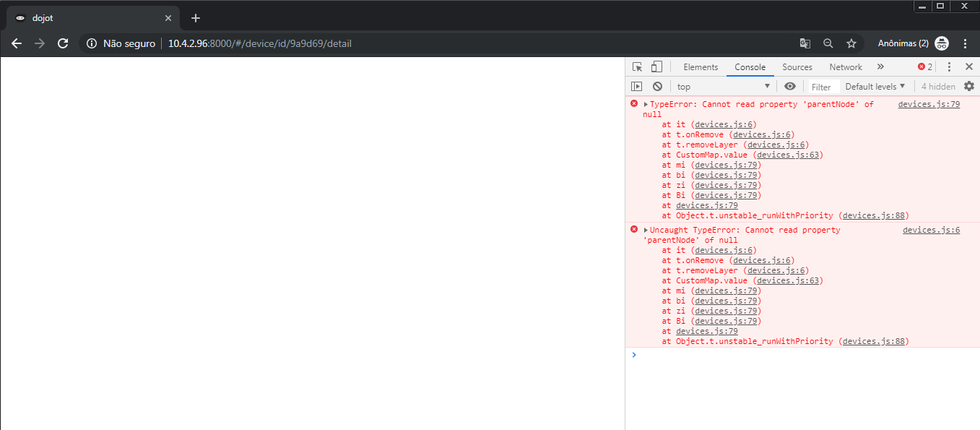
Task: Click the error count badge in DevTools
Action: [924, 66]
